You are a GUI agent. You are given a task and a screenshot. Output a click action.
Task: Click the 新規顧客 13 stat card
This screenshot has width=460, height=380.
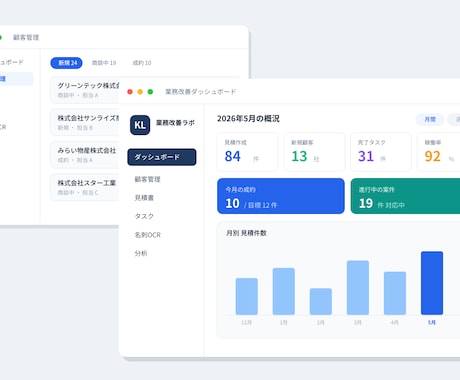pos(314,152)
